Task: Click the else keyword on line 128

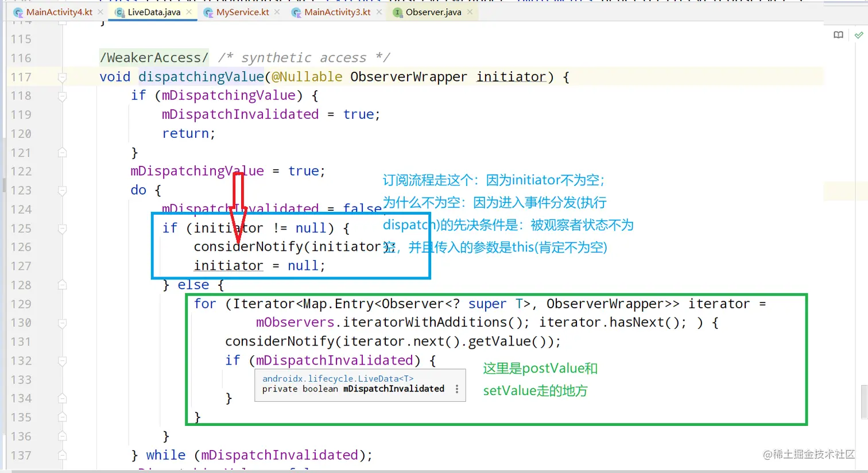Action: click(x=193, y=285)
